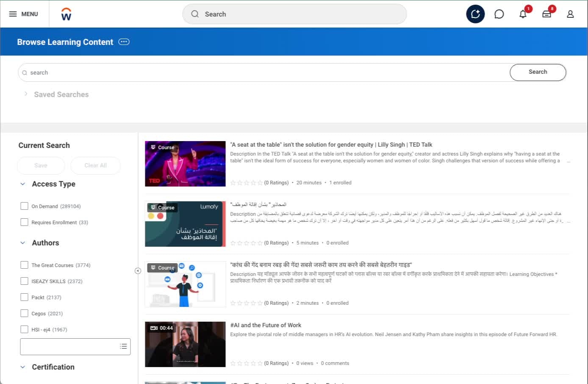Check the On Demand access type filter
The image size is (588, 384).
pos(24,206)
